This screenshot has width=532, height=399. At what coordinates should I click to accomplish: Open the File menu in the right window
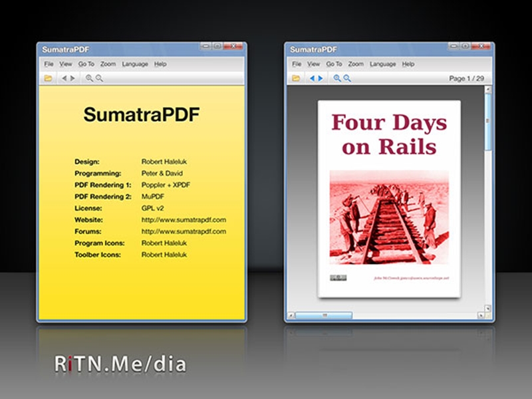[297, 64]
